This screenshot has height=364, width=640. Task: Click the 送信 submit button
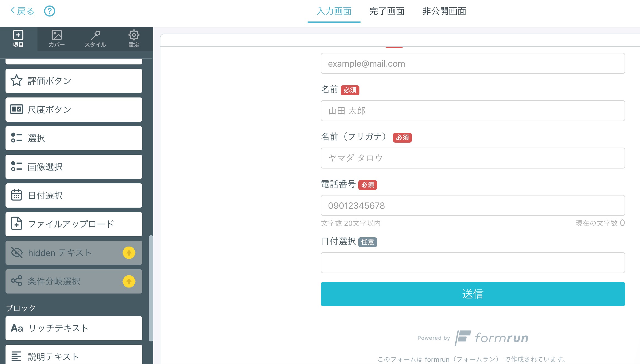tap(472, 294)
